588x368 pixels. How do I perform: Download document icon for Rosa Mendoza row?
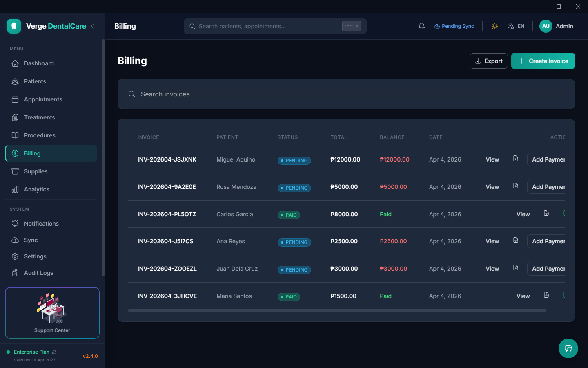click(516, 186)
